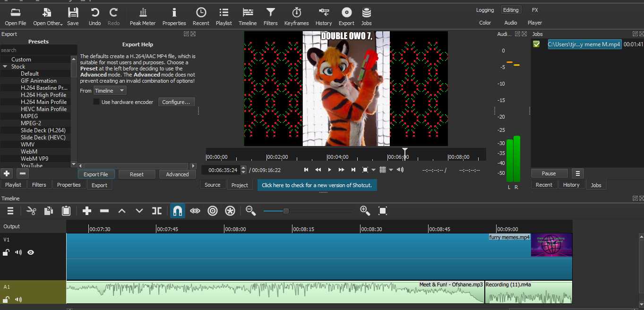The width and height of the screenshot is (644, 310).
Task: Open Filters using the funnel icon
Action: (271, 17)
